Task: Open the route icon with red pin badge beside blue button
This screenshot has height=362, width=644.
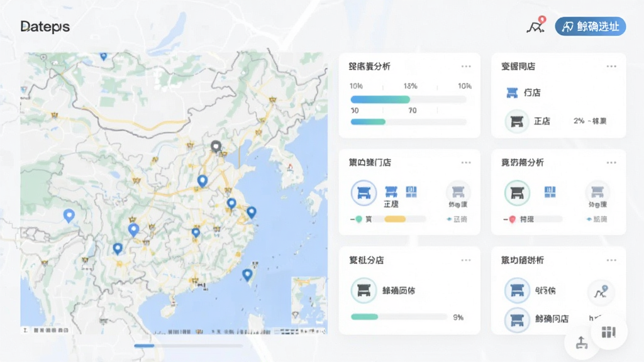Action: tap(536, 25)
